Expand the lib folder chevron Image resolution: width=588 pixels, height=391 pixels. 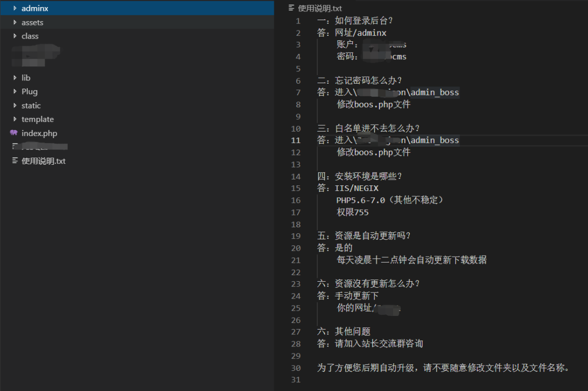click(15, 78)
